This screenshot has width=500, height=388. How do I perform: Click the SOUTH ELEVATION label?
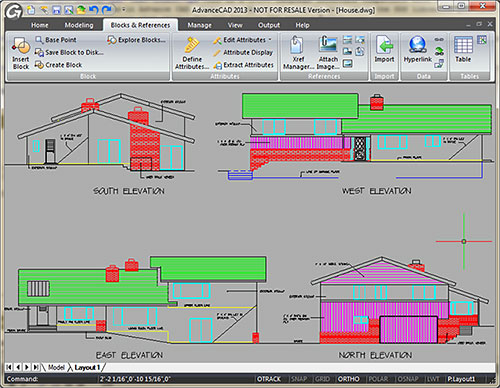(129, 191)
